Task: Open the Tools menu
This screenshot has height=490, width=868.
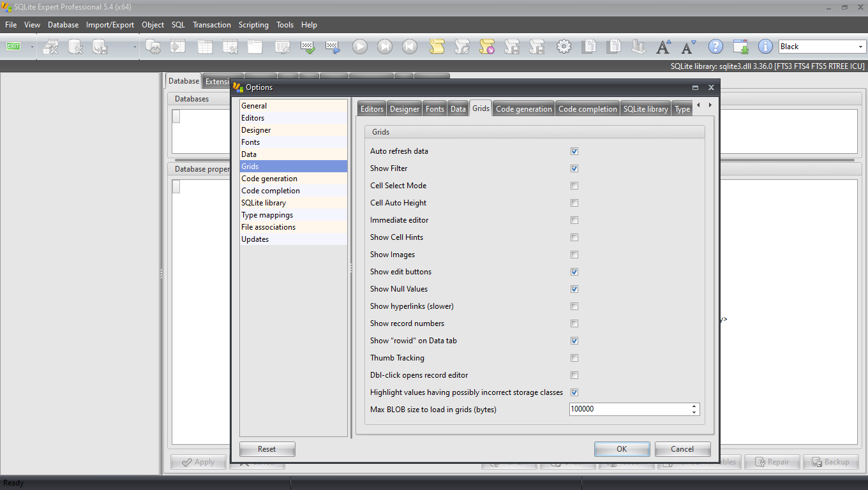Action: (285, 25)
